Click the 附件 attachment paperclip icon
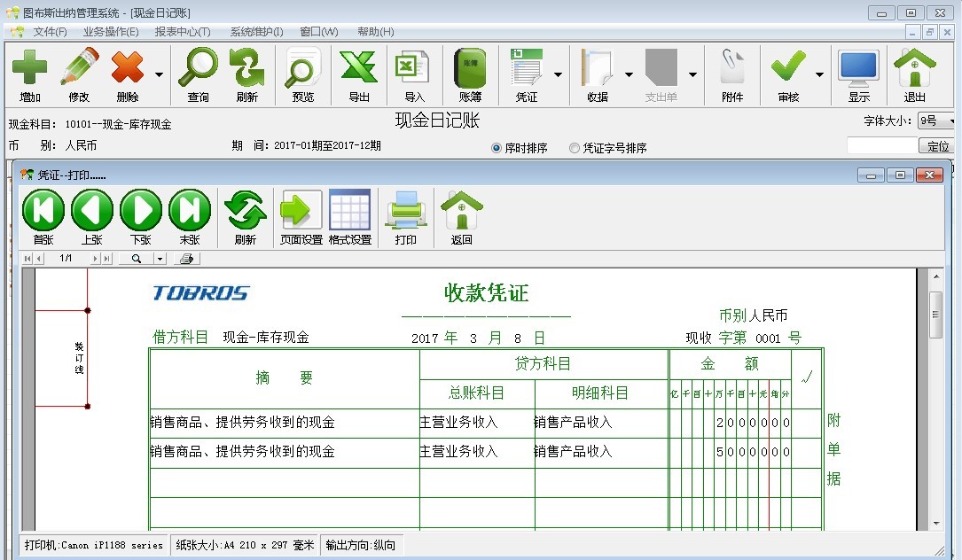The width and height of the screenshot is (962, 560). [732, 67]
